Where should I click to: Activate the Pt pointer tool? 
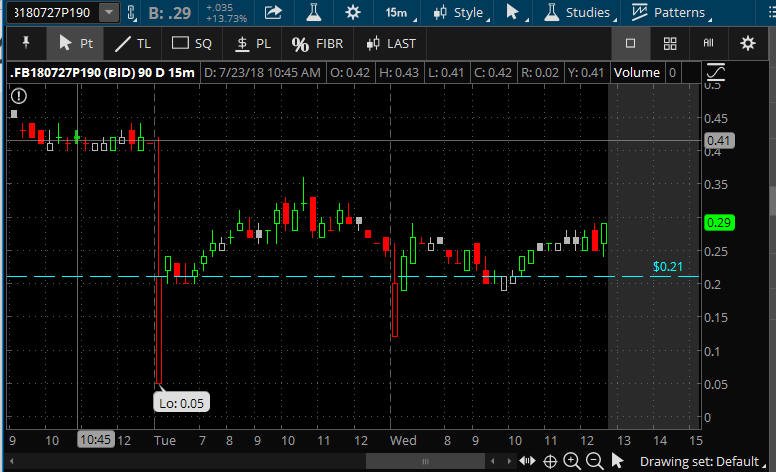(x=75, y=44)
